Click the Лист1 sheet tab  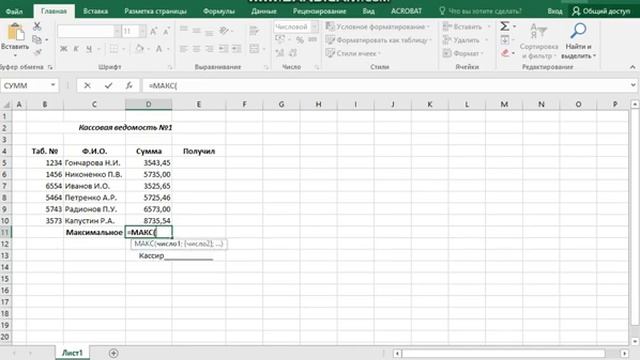coord(72,353)
